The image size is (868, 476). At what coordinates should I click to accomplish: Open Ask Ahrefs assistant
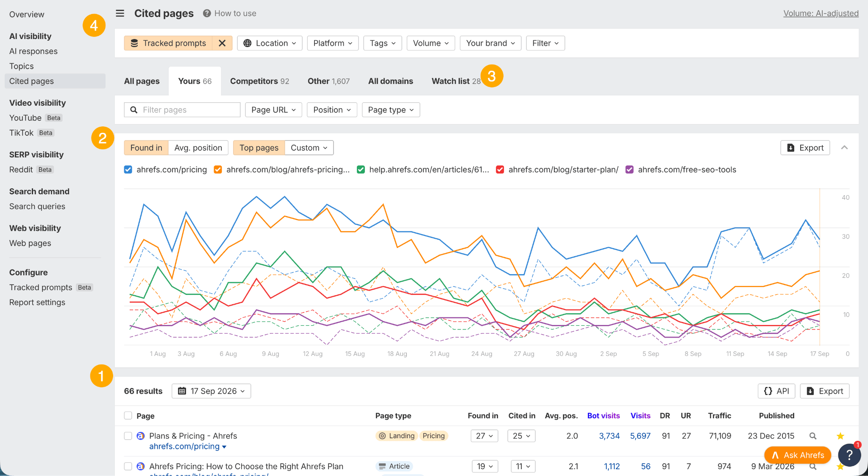798,455
